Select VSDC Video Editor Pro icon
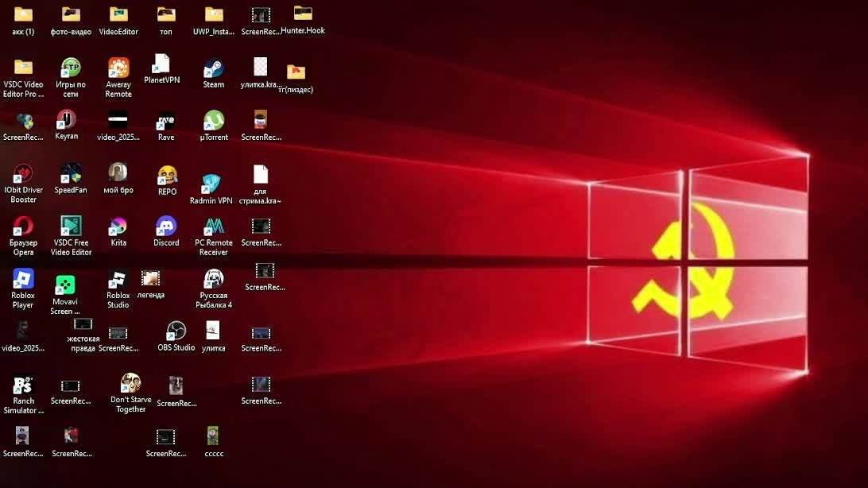The height and width of the screenshot is (488, 868). coord(23,68)
